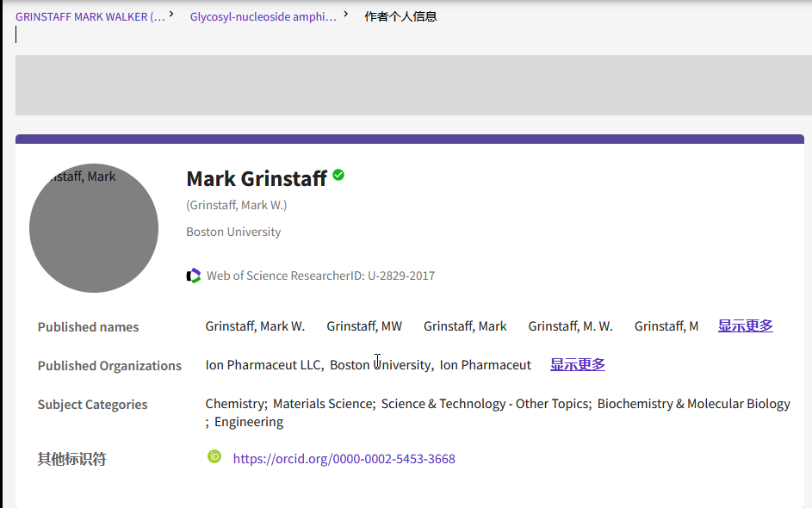Click the Mark Grinstaff name heading
This screenshot has height=508, width=812.
point(257,178)
